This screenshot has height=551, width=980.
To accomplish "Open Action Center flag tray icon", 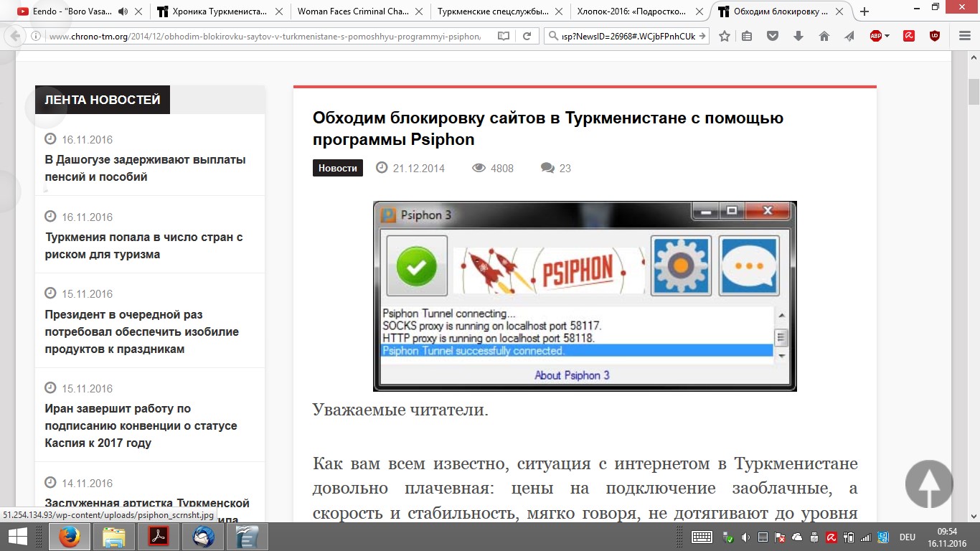I will click(x=780, y=537).
